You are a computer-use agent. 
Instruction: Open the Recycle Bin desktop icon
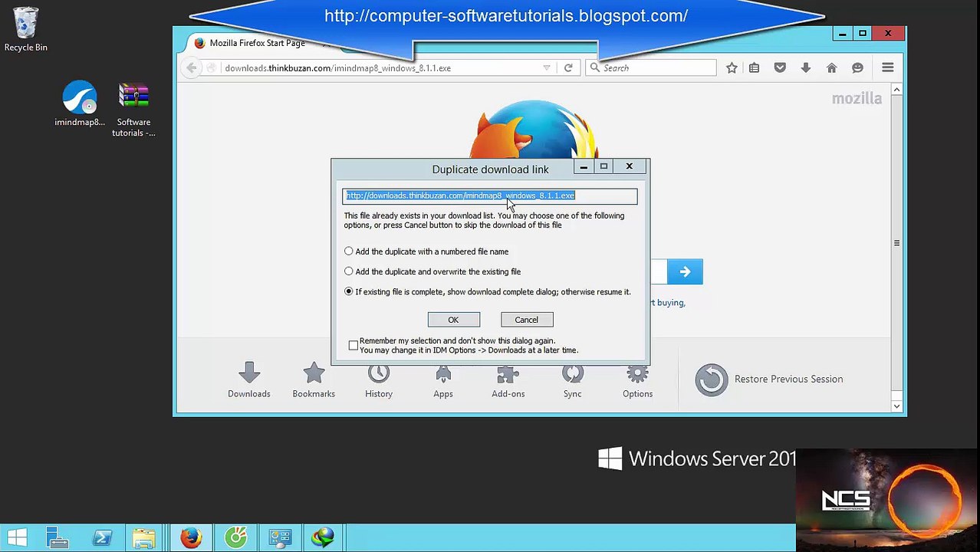click(25, 30)
